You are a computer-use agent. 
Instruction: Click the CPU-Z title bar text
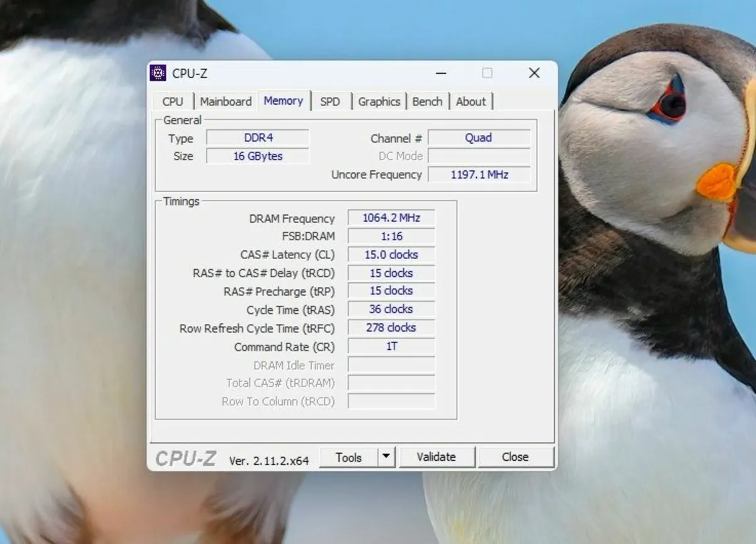coord(190,74)
